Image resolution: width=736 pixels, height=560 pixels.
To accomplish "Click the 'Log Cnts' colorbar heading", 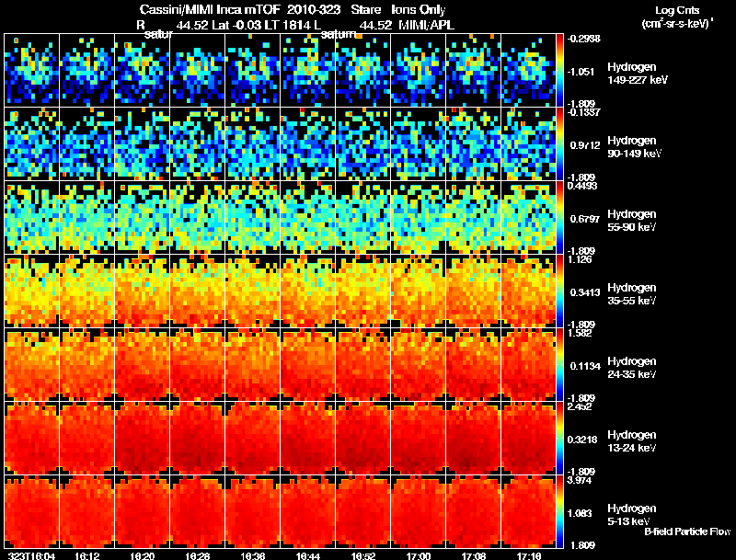I will 677,10.
